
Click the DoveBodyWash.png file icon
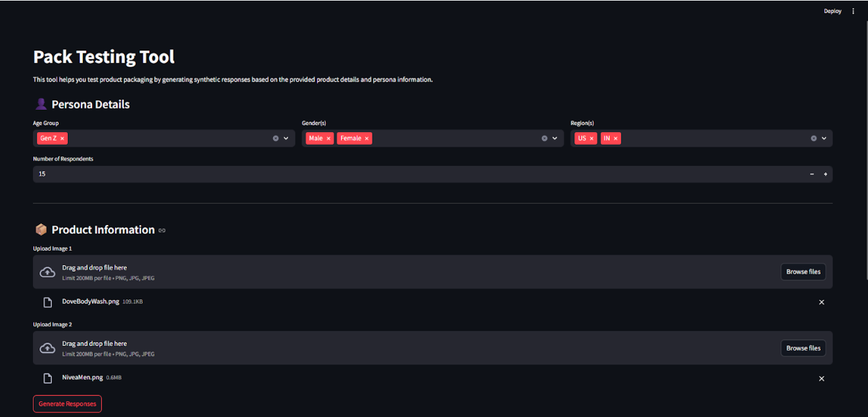pyautogui.click(x=47, y=303)
